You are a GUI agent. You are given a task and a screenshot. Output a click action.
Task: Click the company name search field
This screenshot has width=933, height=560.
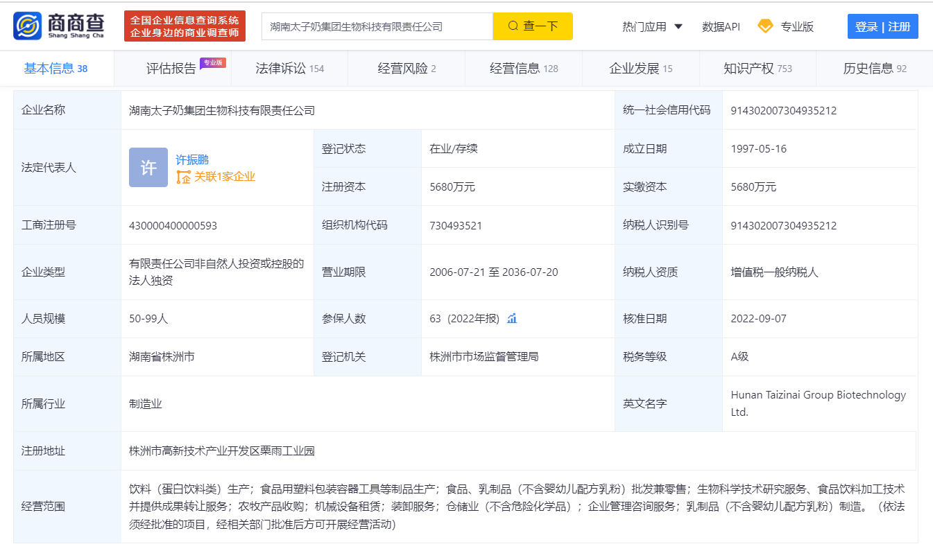coord(377,26)
